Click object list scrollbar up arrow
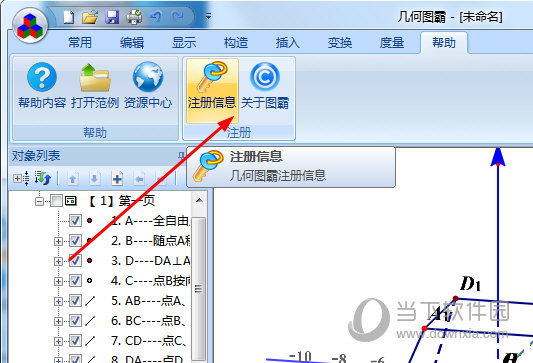Screen dimensions: 533x363 pos(199,200)
